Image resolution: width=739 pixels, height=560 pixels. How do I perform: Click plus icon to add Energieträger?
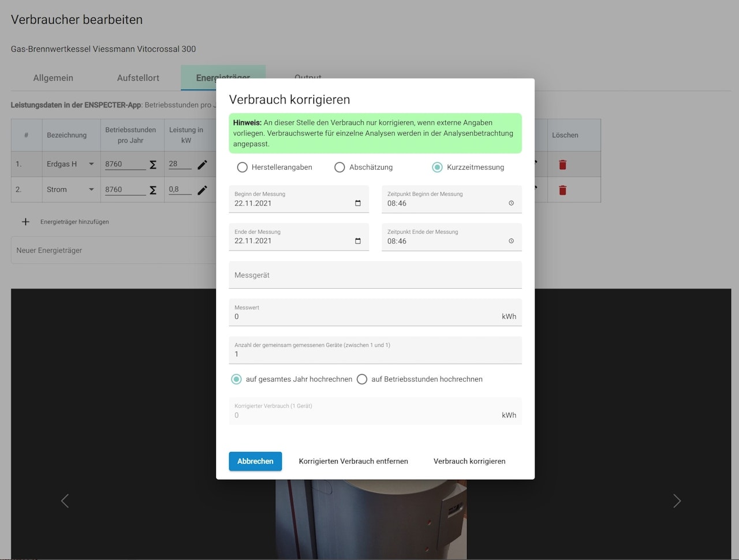point(25,222)
